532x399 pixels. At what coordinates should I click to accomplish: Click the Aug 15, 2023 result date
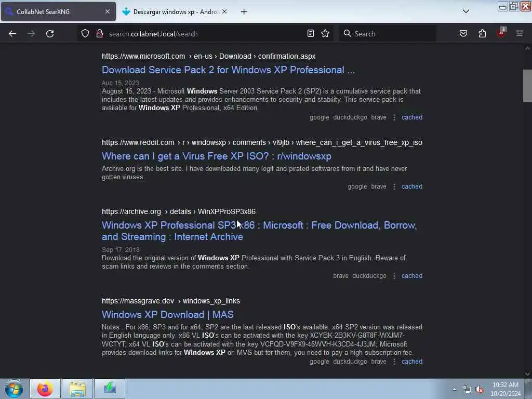coord(121,83)
